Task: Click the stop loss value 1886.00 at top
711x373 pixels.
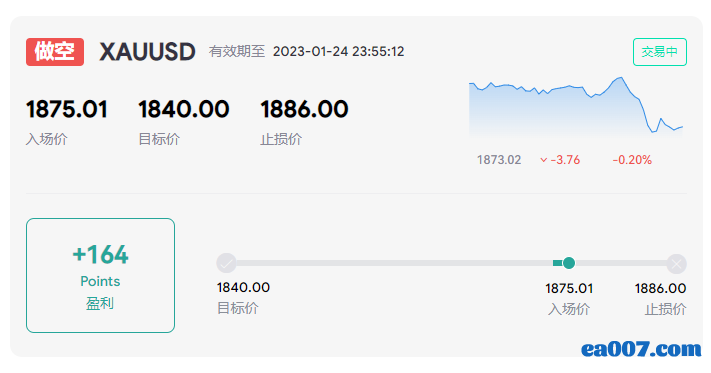Action: 304,109
